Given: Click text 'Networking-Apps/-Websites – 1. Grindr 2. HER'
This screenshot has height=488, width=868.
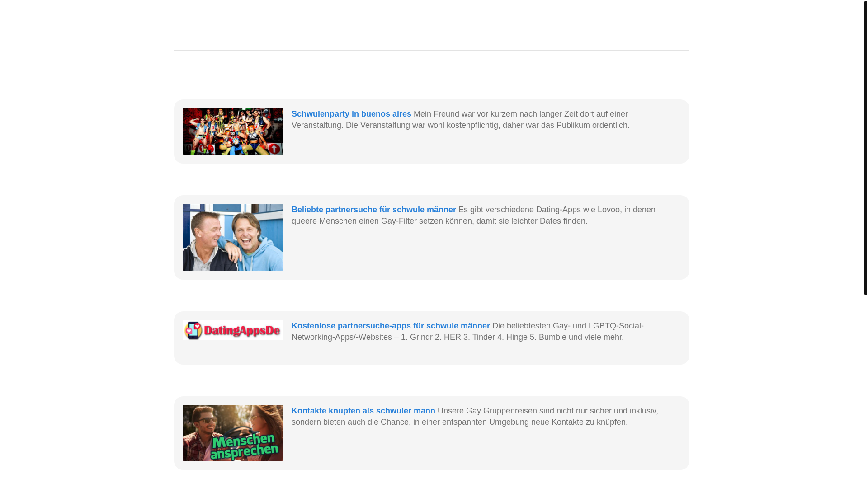Looking at the screenshot, I should [x=376, y=337].
